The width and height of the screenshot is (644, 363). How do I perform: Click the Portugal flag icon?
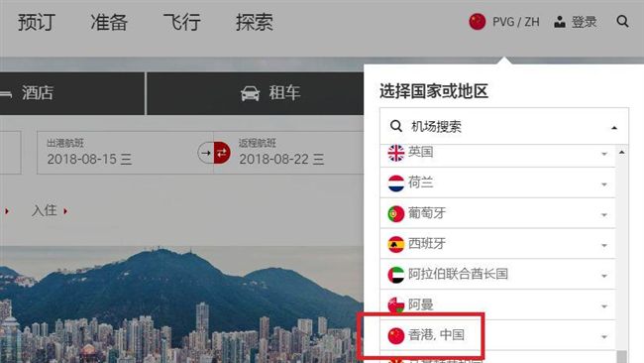(396, 214)
